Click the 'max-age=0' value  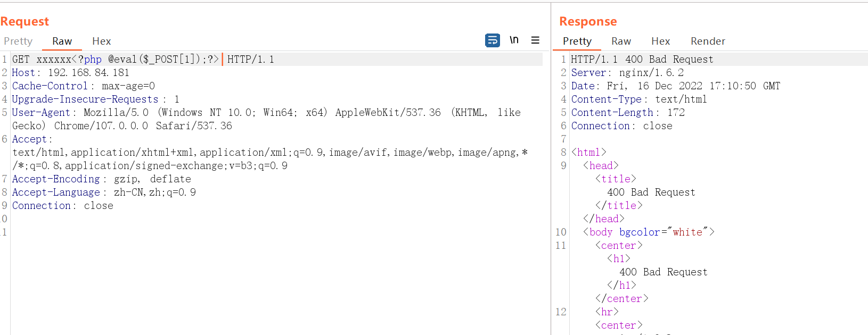128,86
